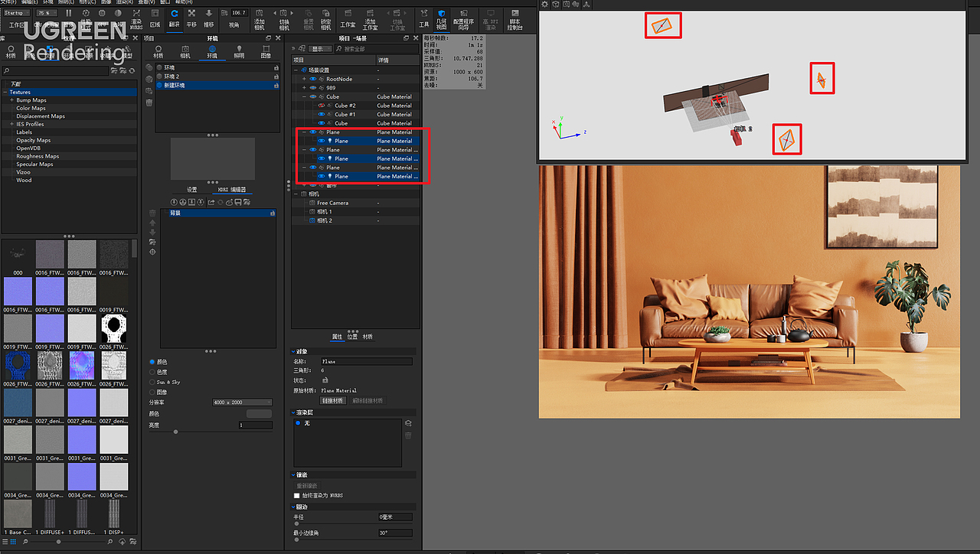Click the 搜索全部 scene search field
This screenshot has height=554, width=980.
click(x=375, y=49)
